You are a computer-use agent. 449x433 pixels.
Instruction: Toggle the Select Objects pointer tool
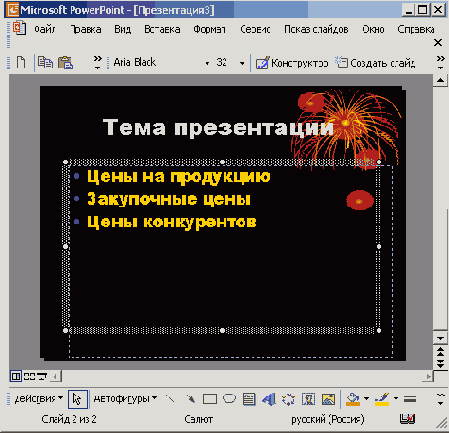pyautogui.click(x=78, y=399)
